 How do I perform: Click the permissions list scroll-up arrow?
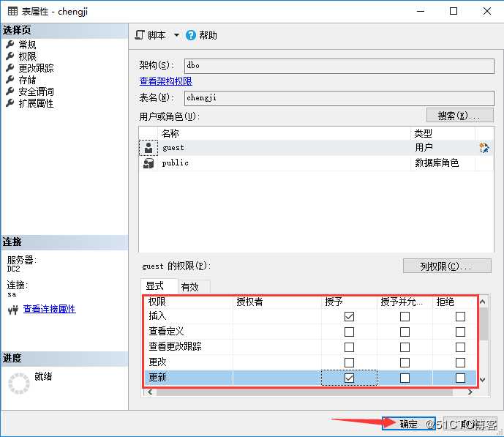click(483, 302)
